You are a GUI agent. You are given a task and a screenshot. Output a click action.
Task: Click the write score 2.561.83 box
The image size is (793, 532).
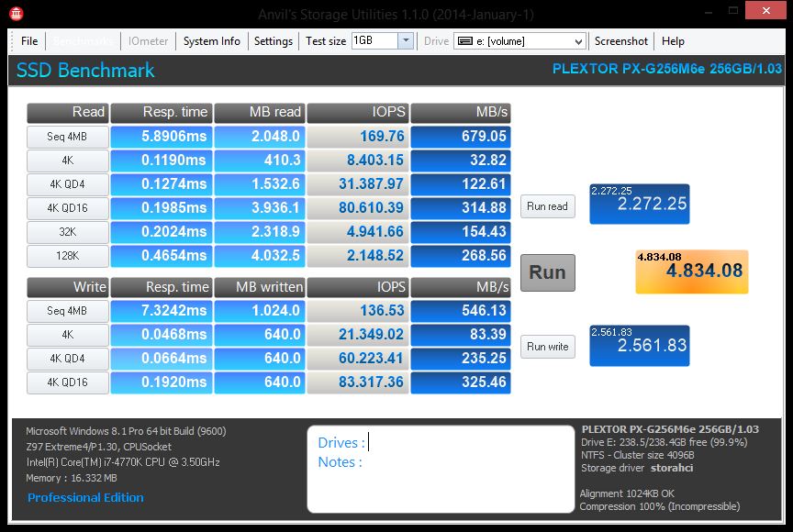639,346
